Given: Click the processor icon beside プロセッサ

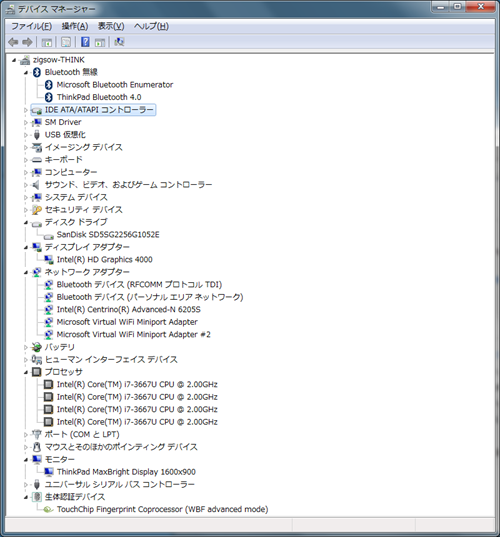Looking at the screenshot, I should tap(36, 372).
